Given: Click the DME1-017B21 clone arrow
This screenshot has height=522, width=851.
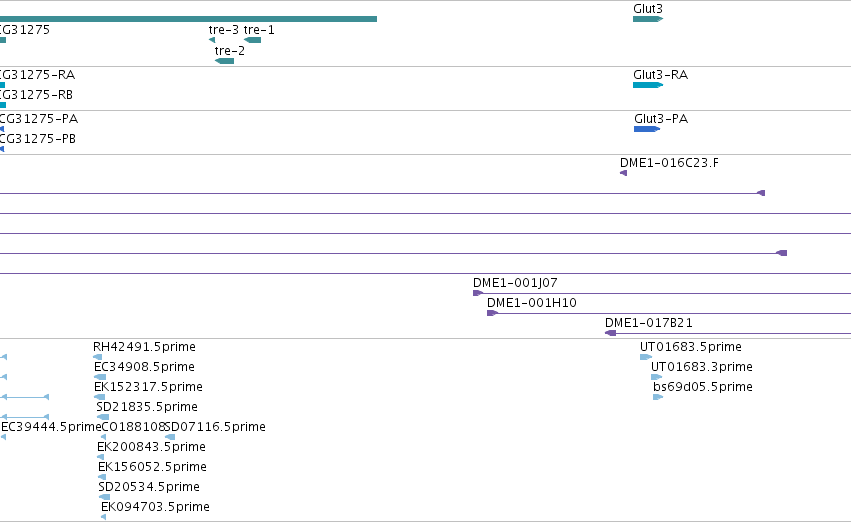Looking at the screenshot, I should point(611,333).
